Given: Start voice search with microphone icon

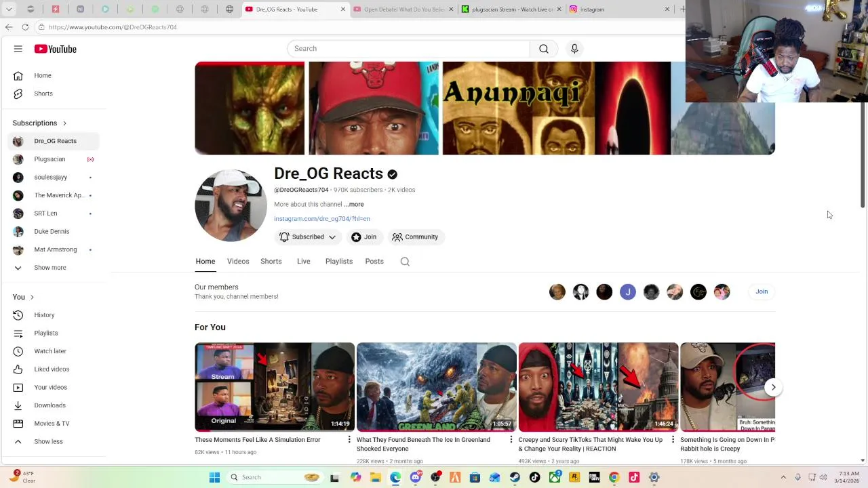Looking at the screenshot, I should point(574,49).
